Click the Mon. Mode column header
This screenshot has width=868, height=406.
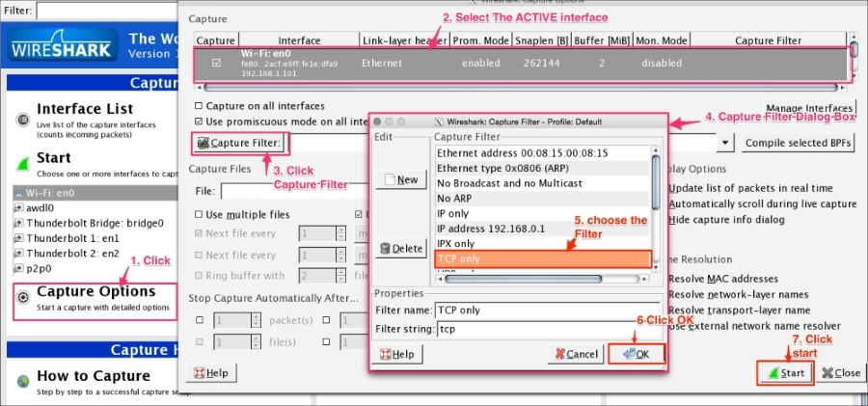(x=662, y=41)
